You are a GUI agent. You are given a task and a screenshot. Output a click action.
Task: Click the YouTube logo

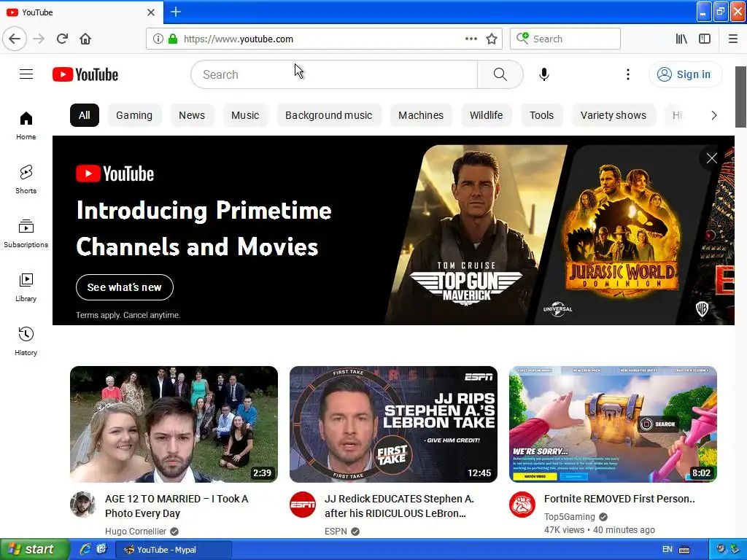[85, 74]
